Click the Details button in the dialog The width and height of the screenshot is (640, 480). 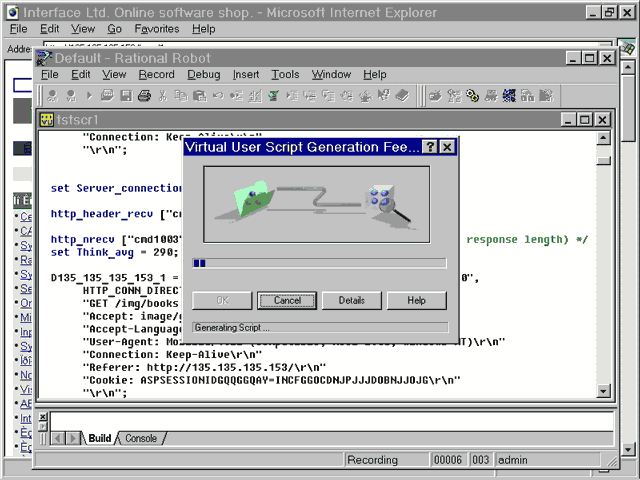(351, 300)
